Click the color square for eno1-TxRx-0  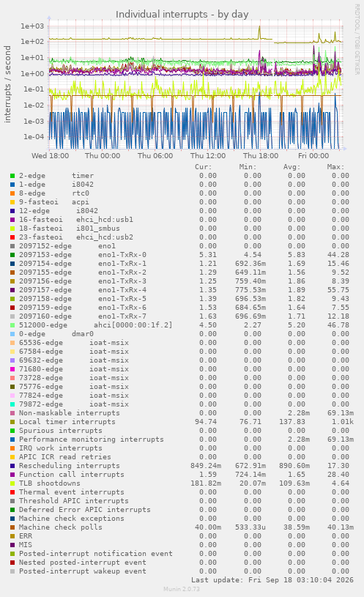pyautogui.click(x=12, y=255)
